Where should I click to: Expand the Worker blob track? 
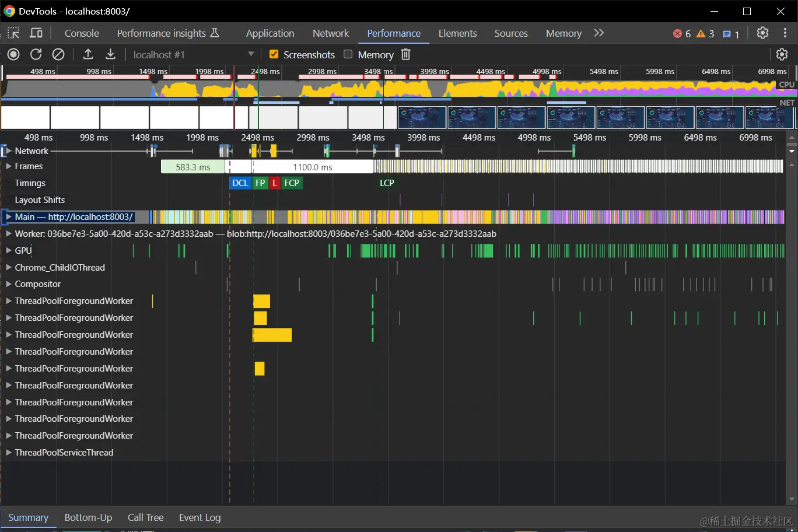coord(9,233)
